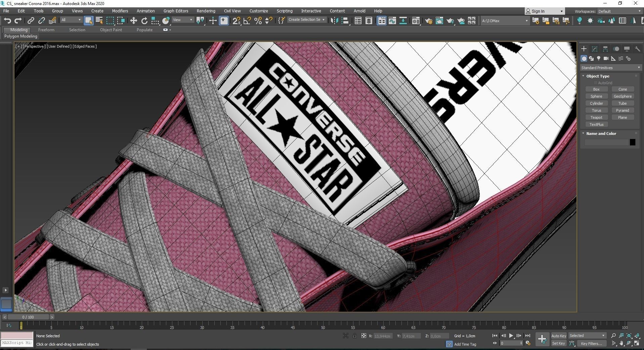The height and width of the screenshot is (350, 644).
Task: Open Render Setup teapot icon
Action: 428,21
